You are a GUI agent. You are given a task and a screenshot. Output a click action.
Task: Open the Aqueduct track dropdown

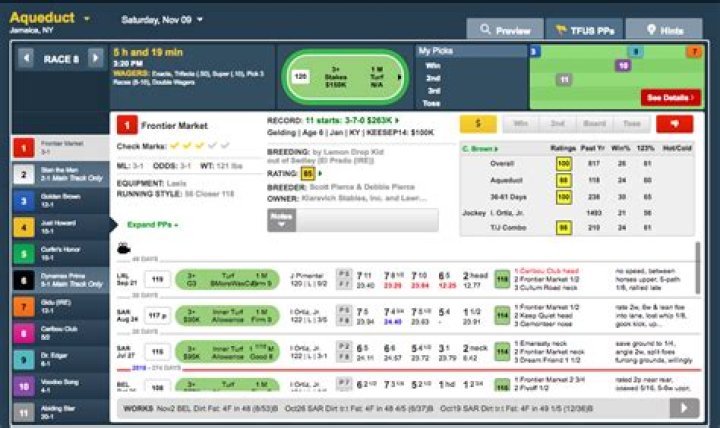click(87, 18)
